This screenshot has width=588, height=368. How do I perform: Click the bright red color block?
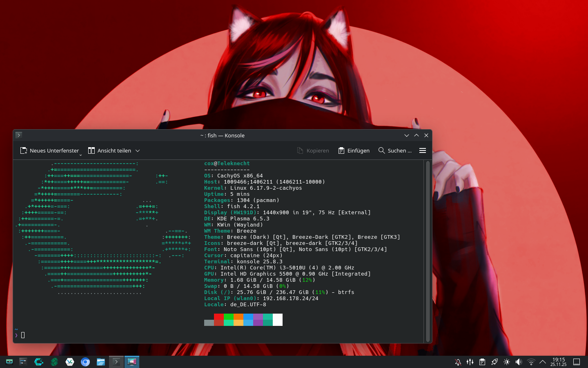(219, 316)
